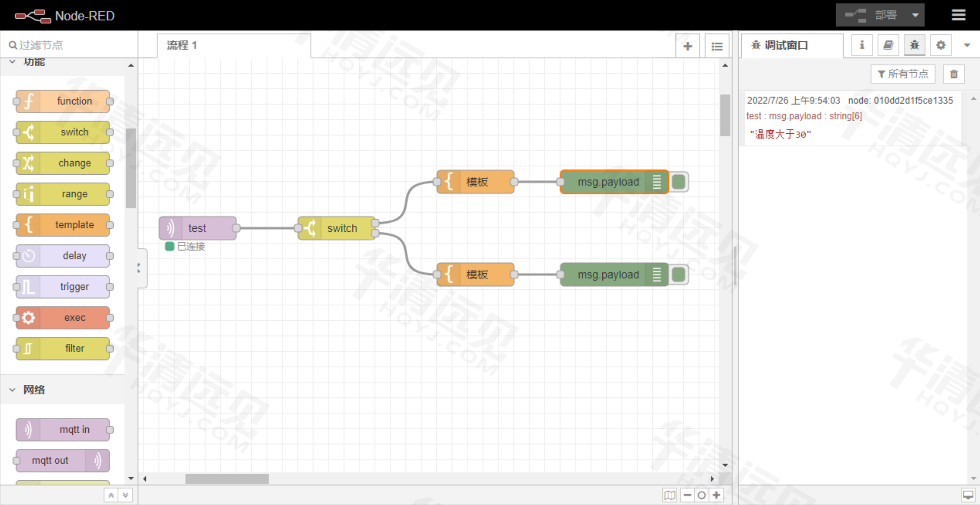Clear debug messages with trash icon
Image resolution: width=980 pixels, height=505 pixels.
tap(954, 74)
